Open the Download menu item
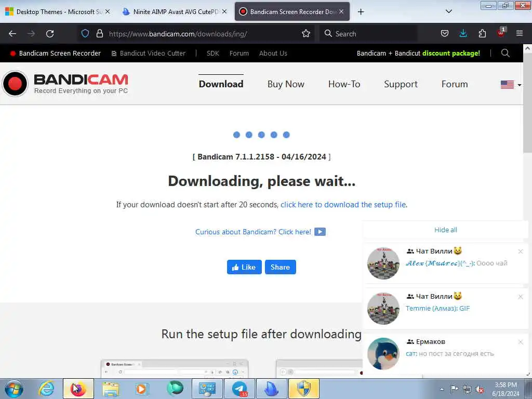 click(x=221, y=84)
